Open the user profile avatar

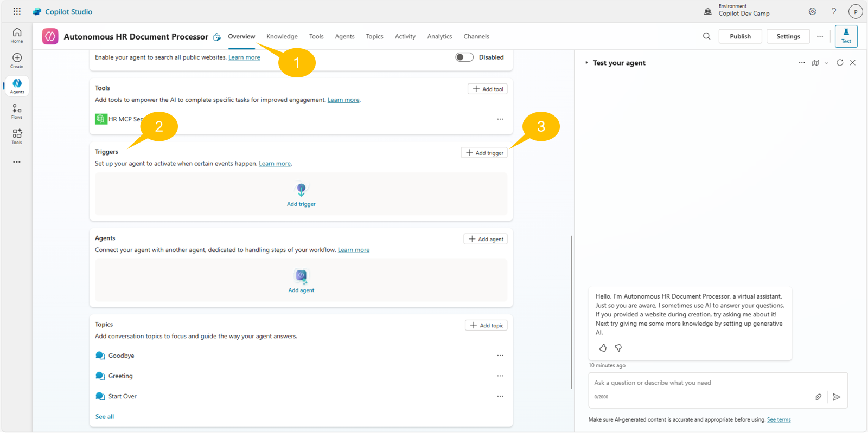(856, 11)
